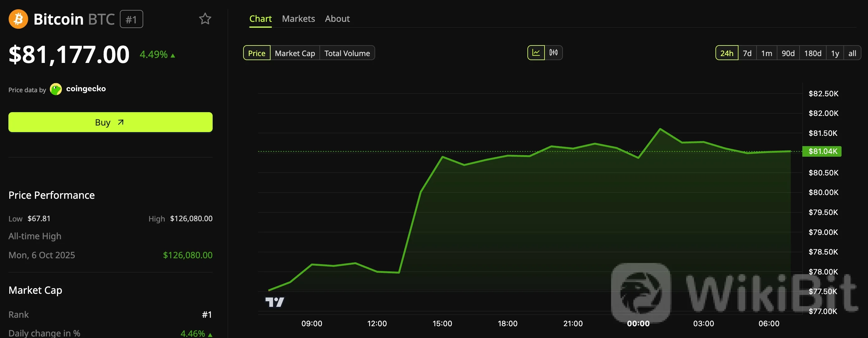
Task: Open the About tab
Action: pyautogui.click(x=337, y=19)
